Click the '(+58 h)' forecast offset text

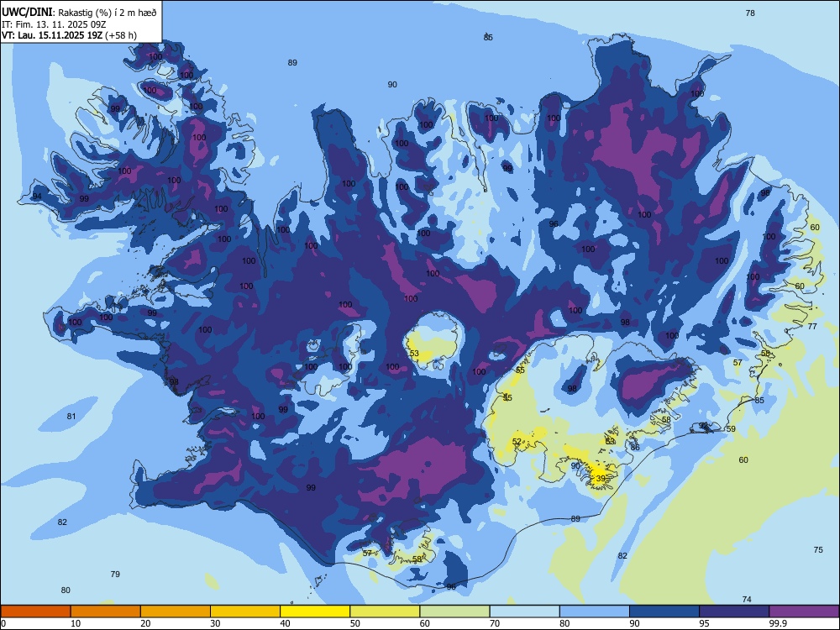[121, 36]
